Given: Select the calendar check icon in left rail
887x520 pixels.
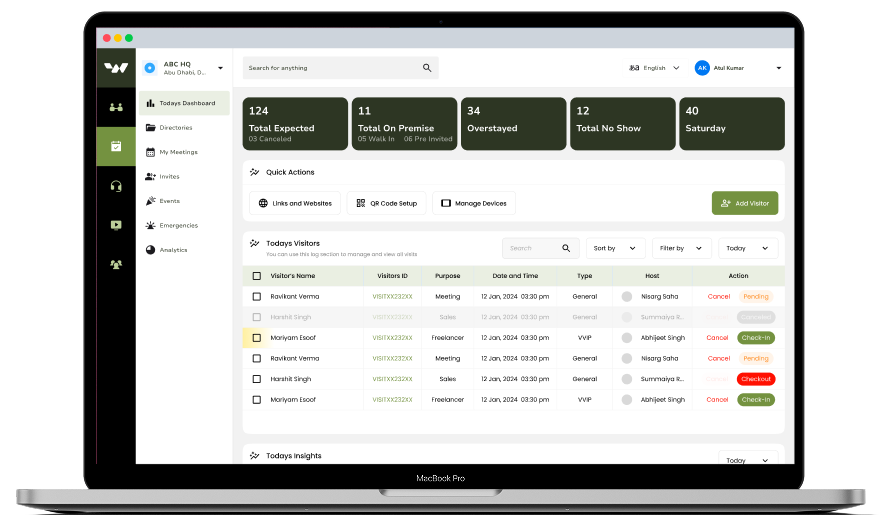Looking at the screenshot, I should [x=116, y=147].
